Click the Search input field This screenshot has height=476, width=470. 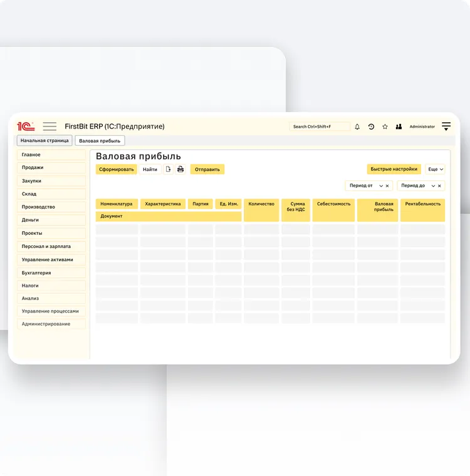(x=320, y=127)
